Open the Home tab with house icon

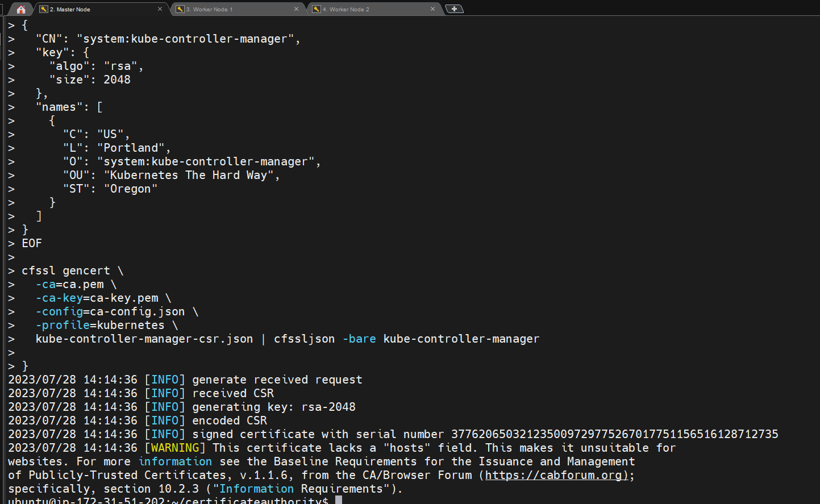(21, 9)
